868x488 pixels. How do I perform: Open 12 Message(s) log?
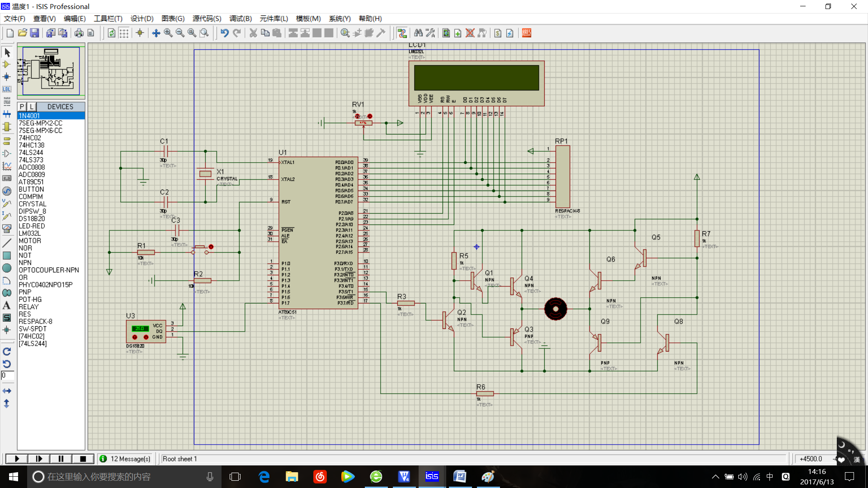coord(125,459)
